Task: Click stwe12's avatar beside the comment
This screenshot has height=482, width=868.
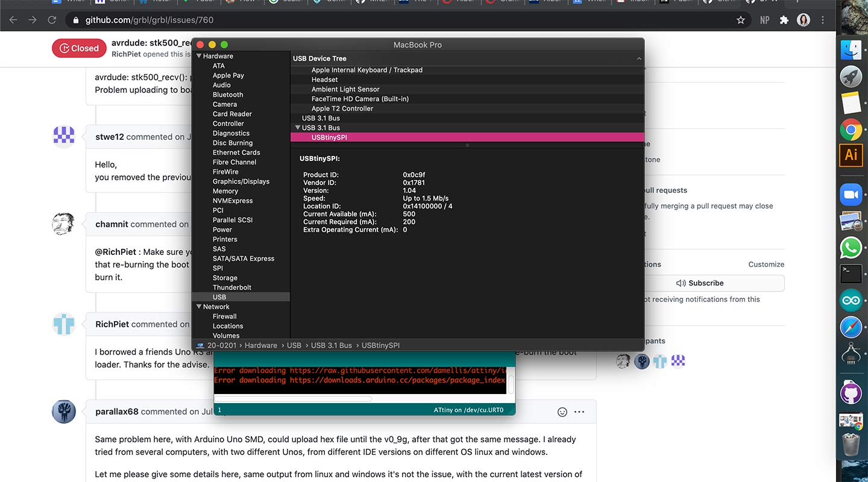Action: (x=64, y=137)
